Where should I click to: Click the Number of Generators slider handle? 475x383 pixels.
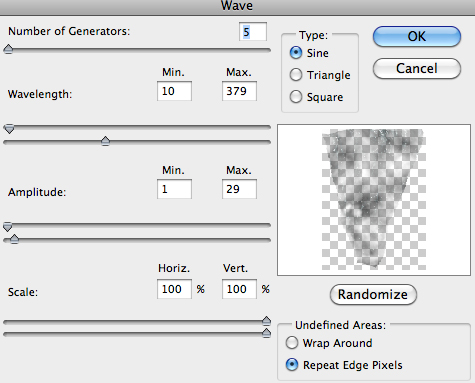click(8, 49)
